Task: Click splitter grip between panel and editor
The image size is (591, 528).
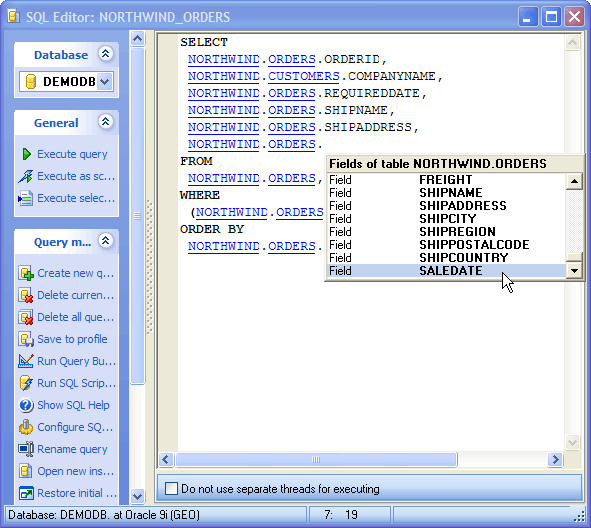Action: (x=150, y=267)
